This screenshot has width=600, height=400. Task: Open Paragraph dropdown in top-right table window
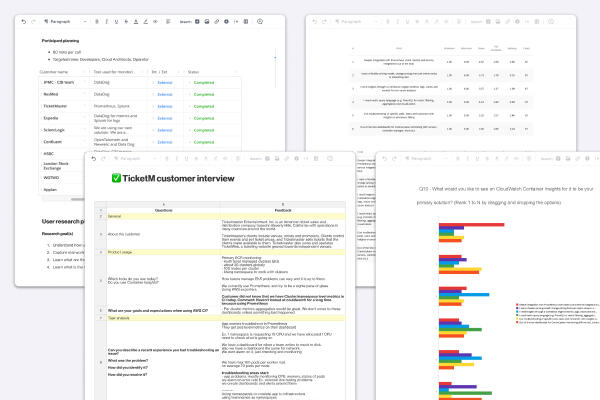tap(356, 22)
